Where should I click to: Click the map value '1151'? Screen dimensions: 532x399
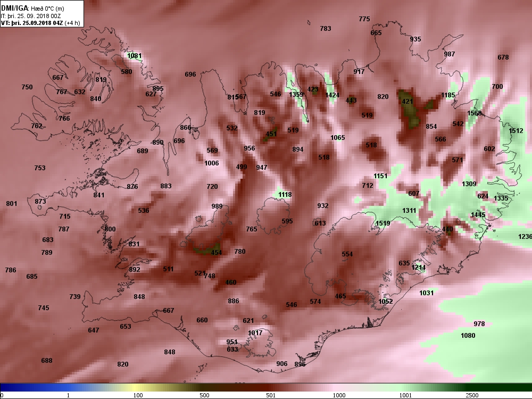380,176
